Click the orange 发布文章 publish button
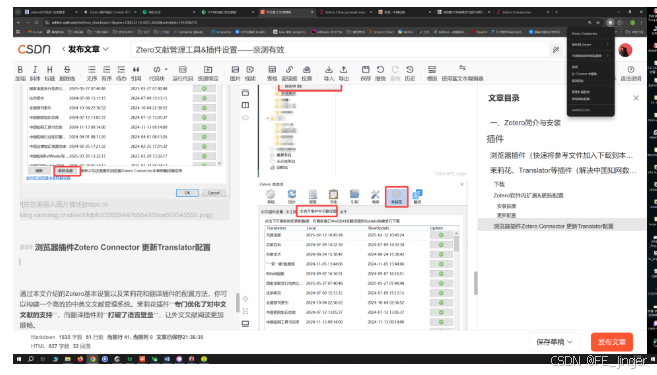 [612, 342]
